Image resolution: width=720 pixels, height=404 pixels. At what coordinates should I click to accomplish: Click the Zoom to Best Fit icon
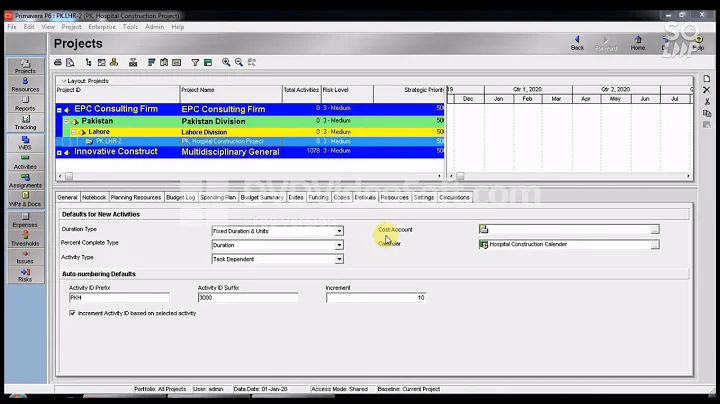tap(252, 62)
